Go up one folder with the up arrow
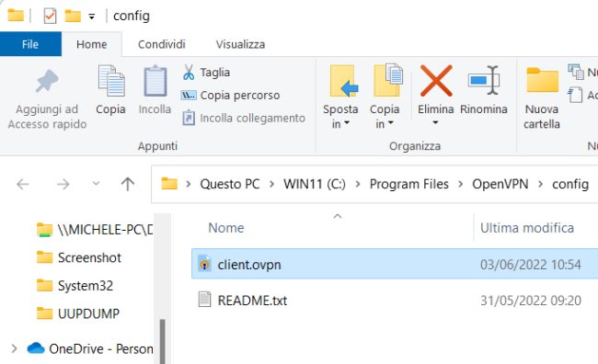The width and height of the screenshot is (598, 364). 127,185
